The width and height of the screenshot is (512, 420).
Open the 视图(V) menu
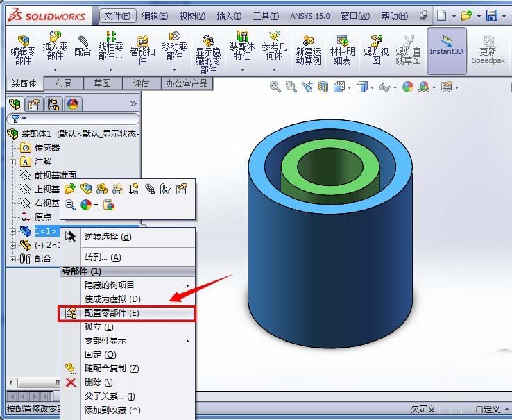tap(192, 16)
